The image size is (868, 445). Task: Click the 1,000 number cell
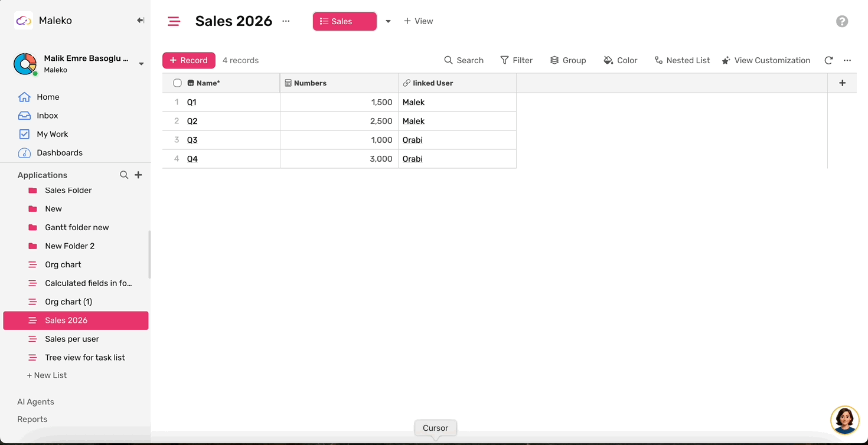click(339, 140)
